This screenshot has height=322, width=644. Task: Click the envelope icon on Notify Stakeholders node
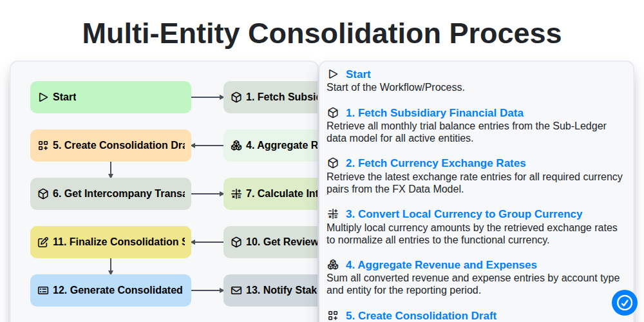(236, 290)
